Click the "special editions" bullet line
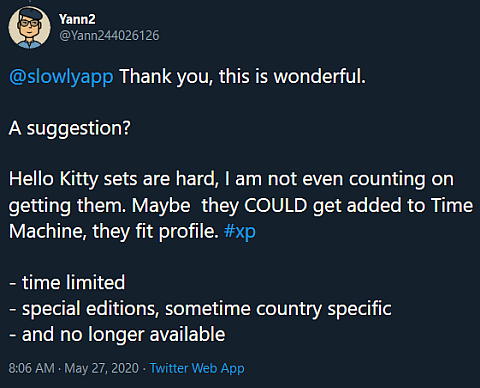This screenshot has width=480, height=388. point(200,309)
